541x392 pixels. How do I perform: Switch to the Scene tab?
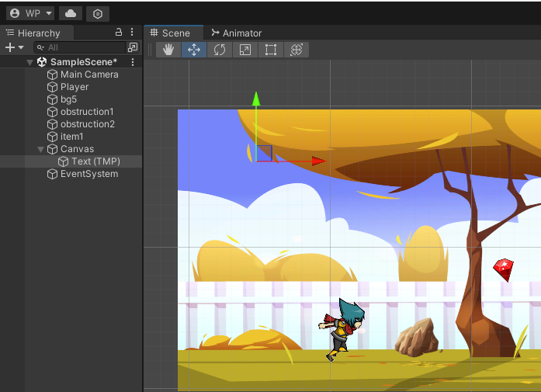[171, 33]
